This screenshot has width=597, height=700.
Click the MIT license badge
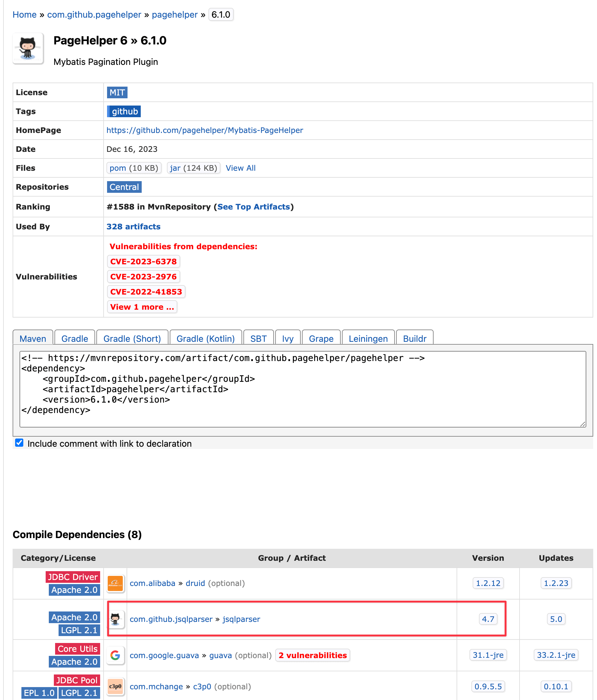tap(117, 92)
